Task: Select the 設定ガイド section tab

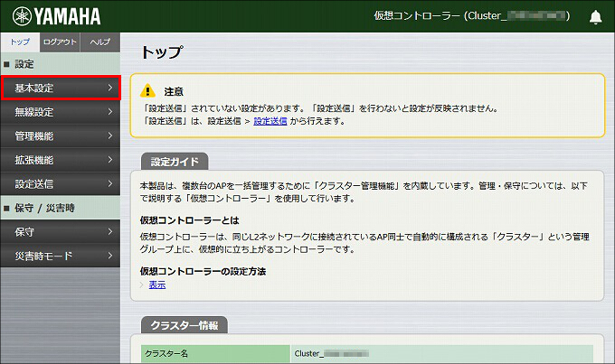Action: point(175,162)
